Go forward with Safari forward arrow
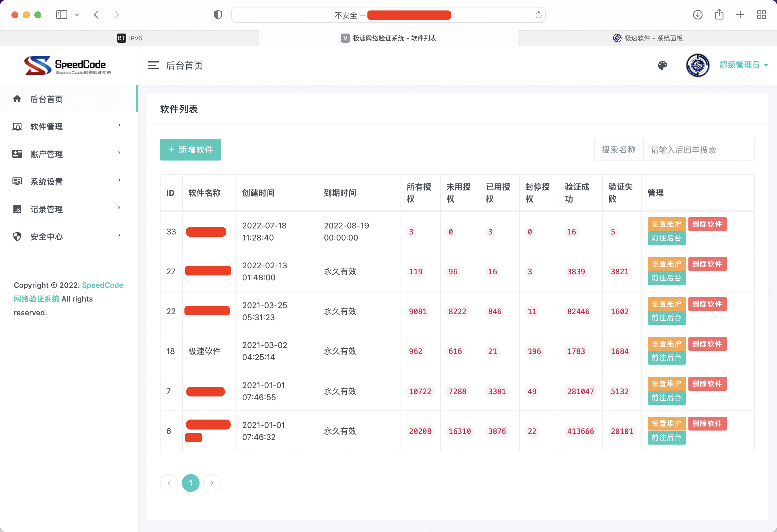The image size is (777, 532). (116, 15)
